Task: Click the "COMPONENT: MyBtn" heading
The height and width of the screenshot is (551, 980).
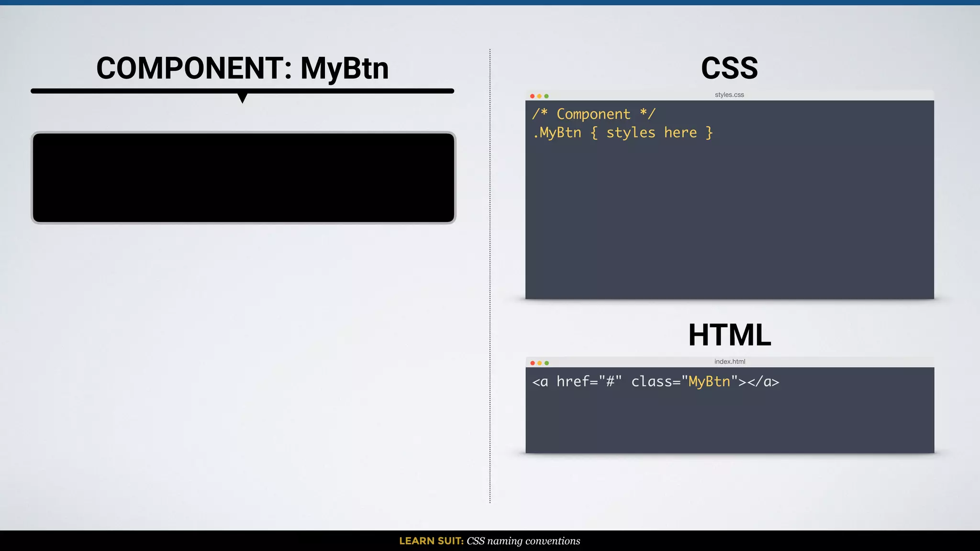Action: [243, 68]
